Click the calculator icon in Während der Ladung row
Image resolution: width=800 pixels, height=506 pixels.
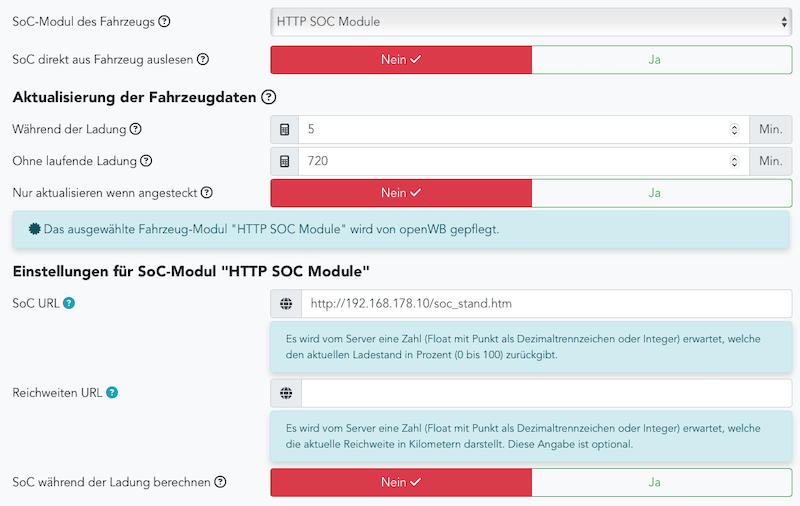click(285, 130)
